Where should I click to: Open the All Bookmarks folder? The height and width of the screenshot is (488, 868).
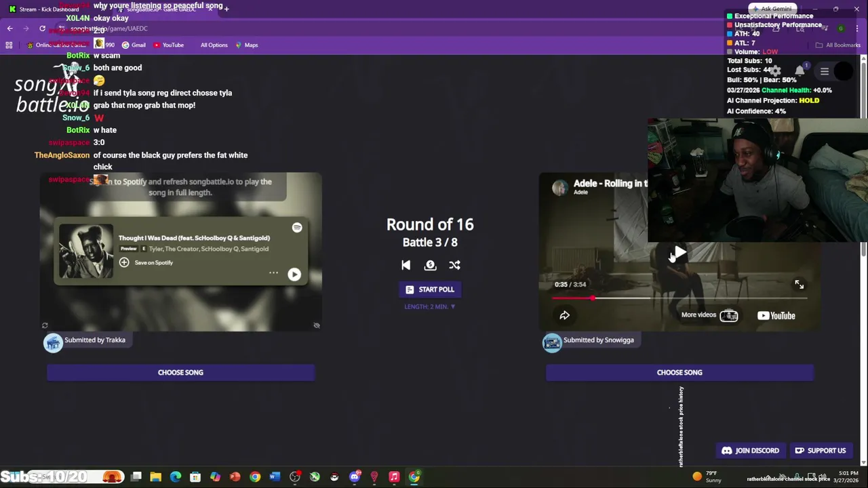point(838,45)
